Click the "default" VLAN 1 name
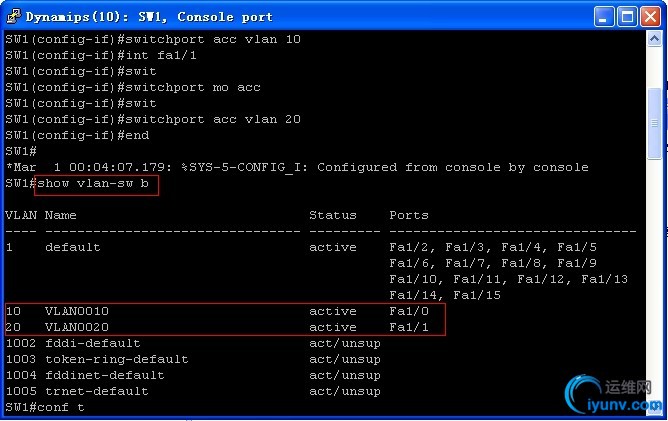668x421 pixels. [x=72, y=247]
